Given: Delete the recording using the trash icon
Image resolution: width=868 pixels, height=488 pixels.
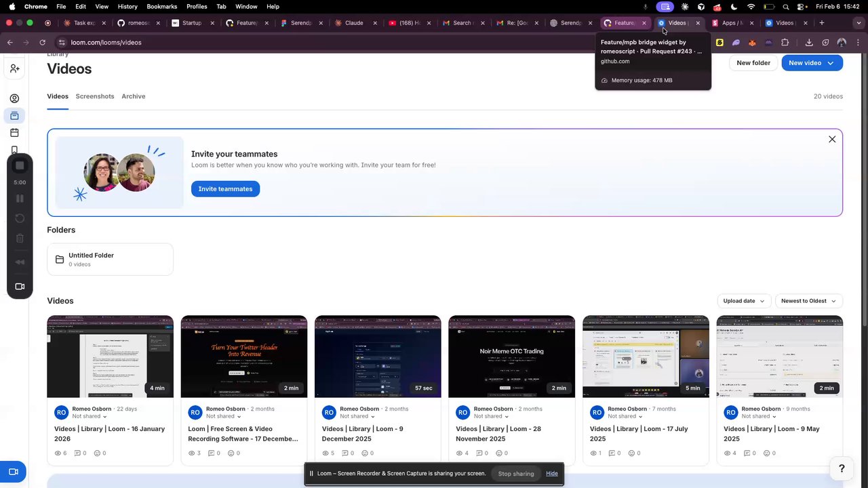Looking at the screenshot, I should click(20, 238).
